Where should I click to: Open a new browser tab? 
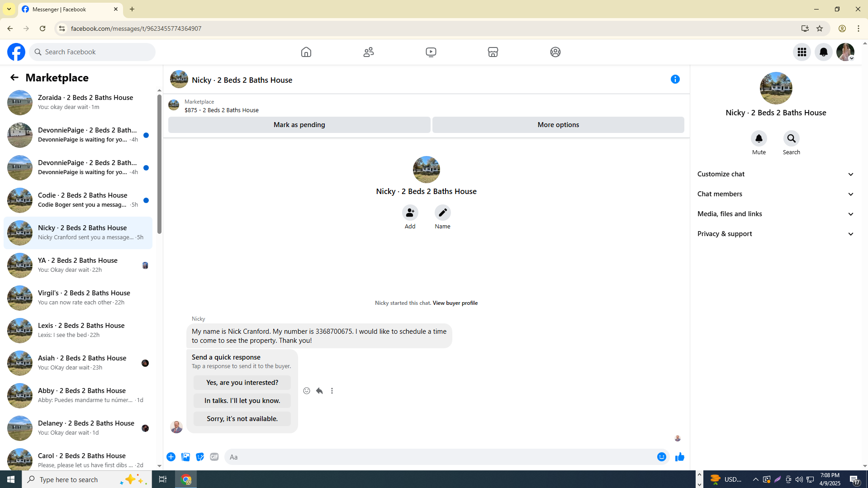click(x=132, y=9)
